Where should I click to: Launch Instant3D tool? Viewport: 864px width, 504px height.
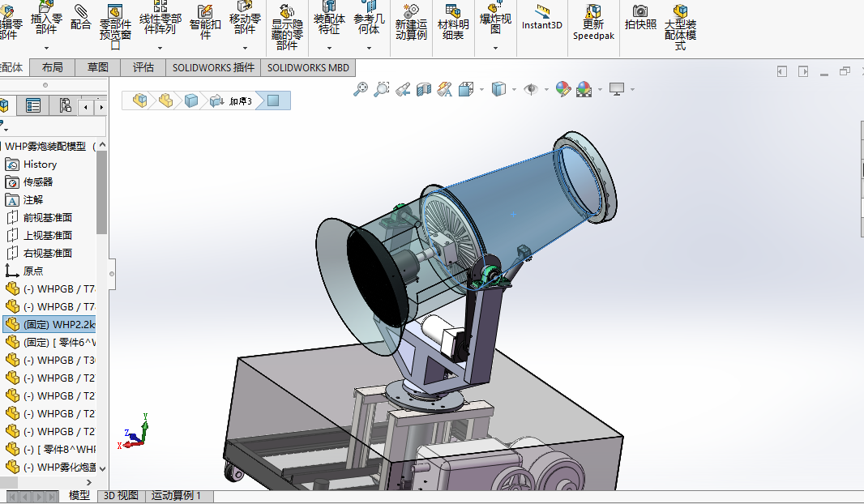coord(542,18)
